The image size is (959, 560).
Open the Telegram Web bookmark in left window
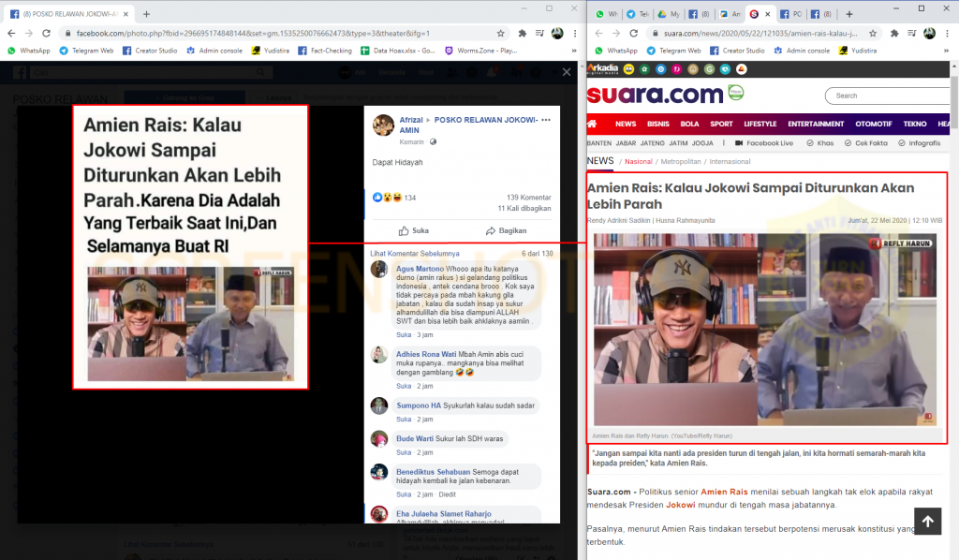pyautogui.click(x=87, y=51)
